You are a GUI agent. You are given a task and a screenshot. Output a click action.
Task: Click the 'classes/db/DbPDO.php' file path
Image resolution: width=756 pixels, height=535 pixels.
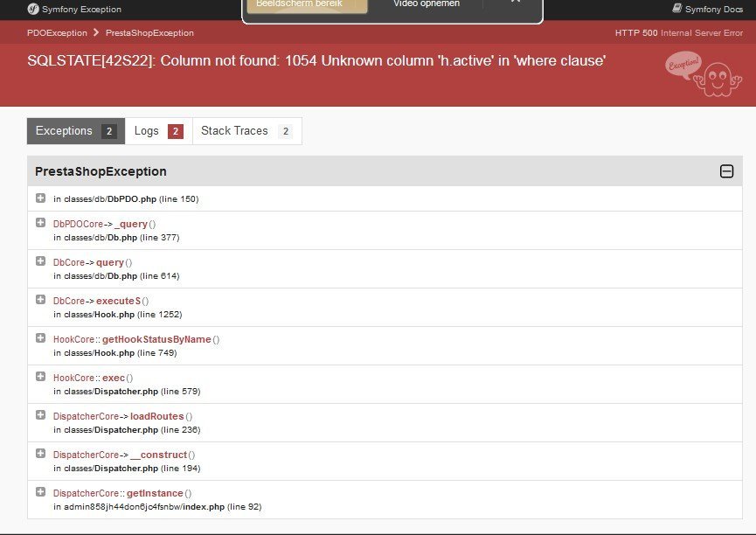[x=110, y=198]
